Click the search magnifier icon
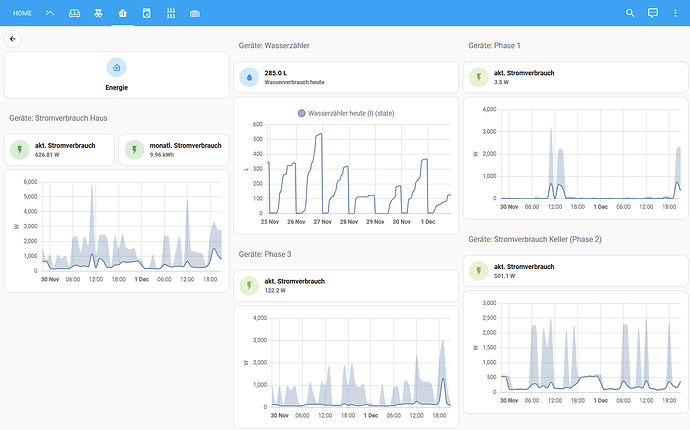 point(630,13)
